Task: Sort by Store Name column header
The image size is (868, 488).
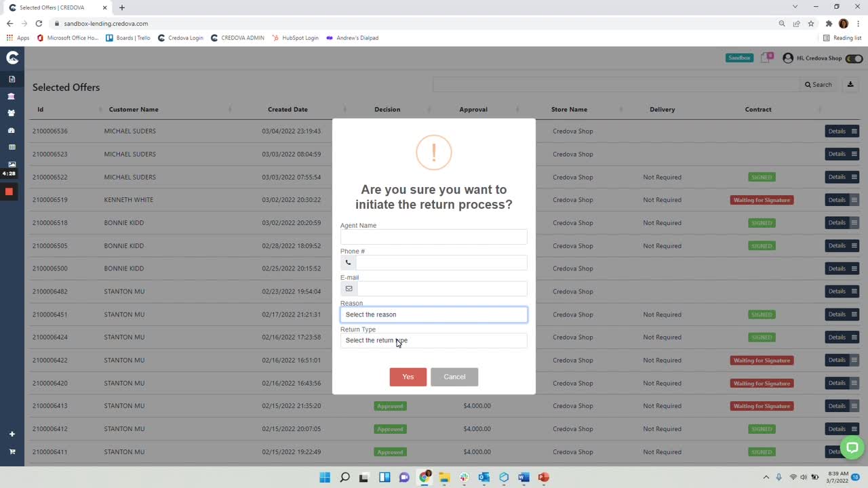Action: point(569,109)
